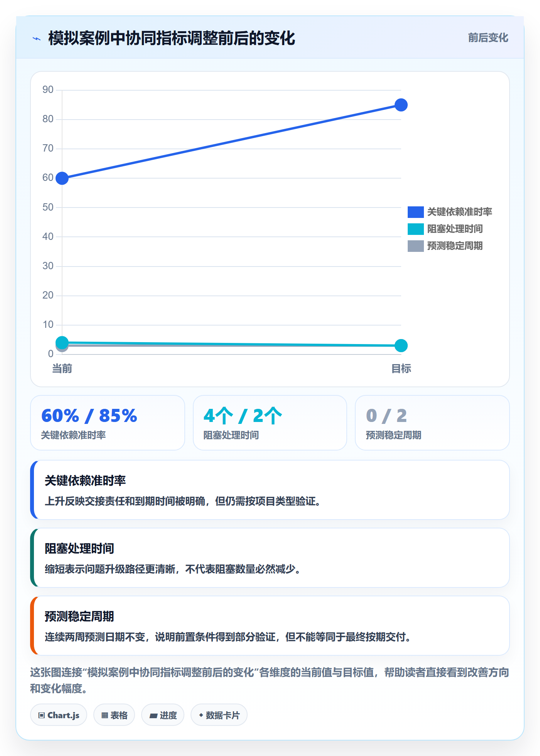Click the text starting 上升反映交接责任
The height and width of the screenshot is (756, 540).
pyautogui.click(x=183, y=501)
